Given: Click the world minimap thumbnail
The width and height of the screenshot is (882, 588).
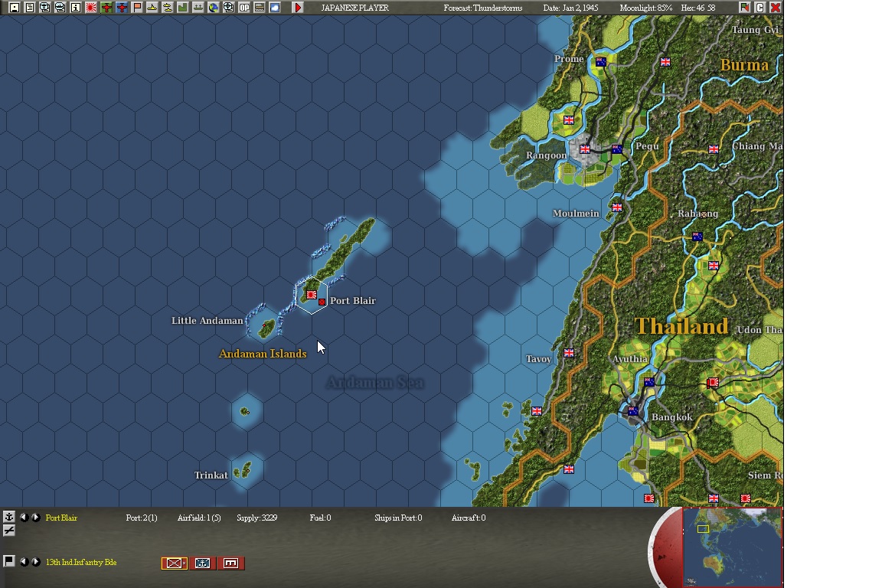Looking at the screenshot, I should pyautogui.click(x=733, y=547).
